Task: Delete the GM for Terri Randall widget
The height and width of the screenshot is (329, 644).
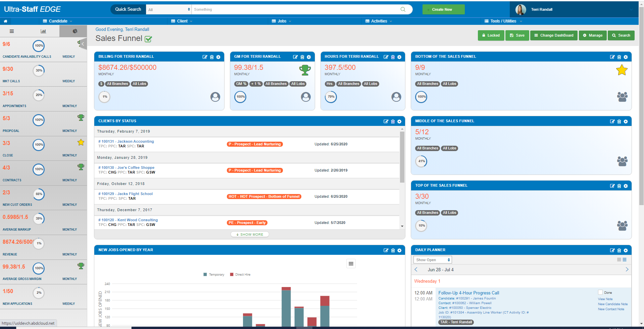Action: click(302, 57)
